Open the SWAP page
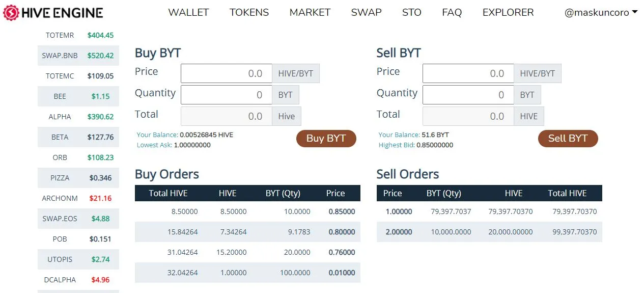Viewport: 644px width, 293px height. [x=366, y=13]
